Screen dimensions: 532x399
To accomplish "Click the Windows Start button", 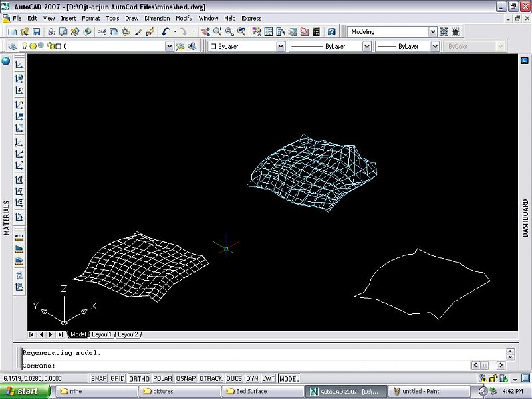I will pos(24,391).
